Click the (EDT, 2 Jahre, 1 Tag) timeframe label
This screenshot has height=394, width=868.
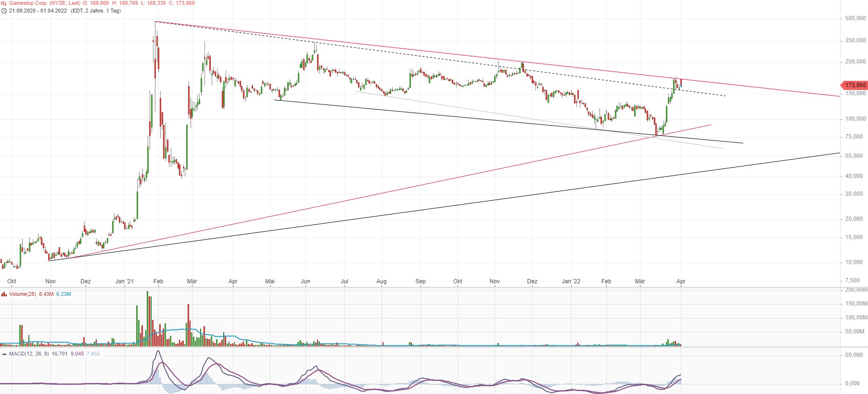pyautogui.click(x=96, y=11)
